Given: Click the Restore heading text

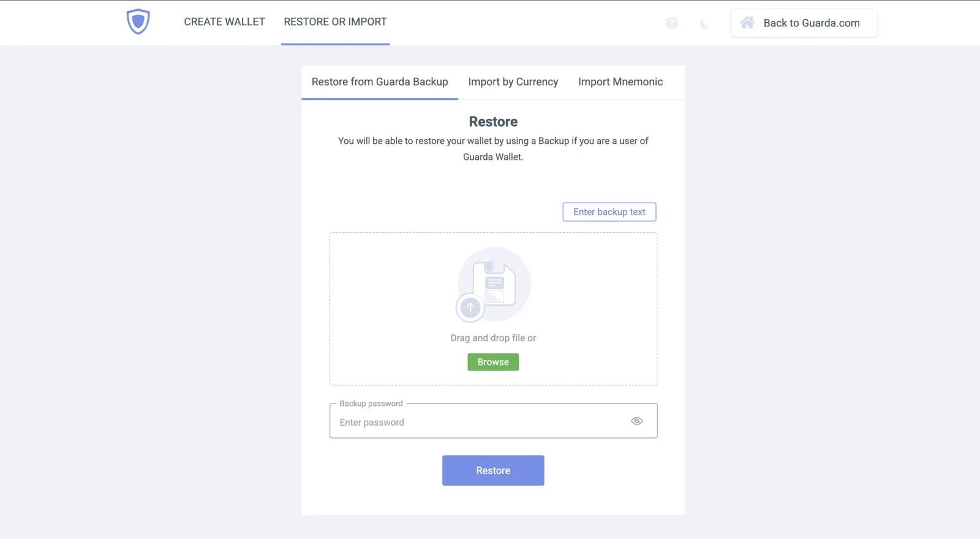Looking at the screenshot, I should [493, 122].
